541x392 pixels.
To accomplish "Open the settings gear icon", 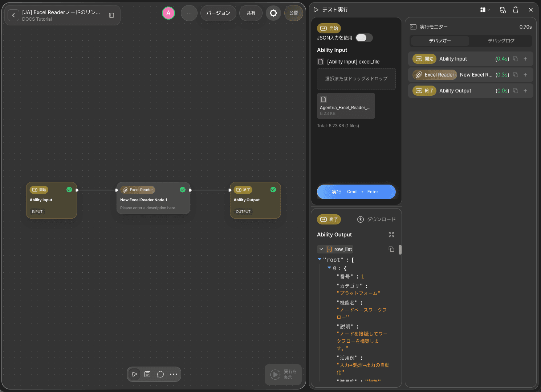I will click(273, 13).
